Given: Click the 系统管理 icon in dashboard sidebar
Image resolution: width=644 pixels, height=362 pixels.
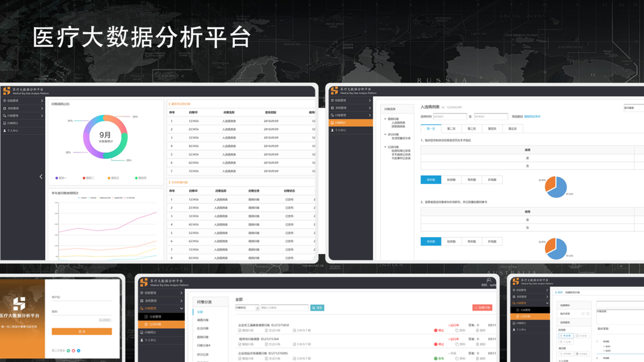Looking at the screenshot, I should tap(5, 108).
